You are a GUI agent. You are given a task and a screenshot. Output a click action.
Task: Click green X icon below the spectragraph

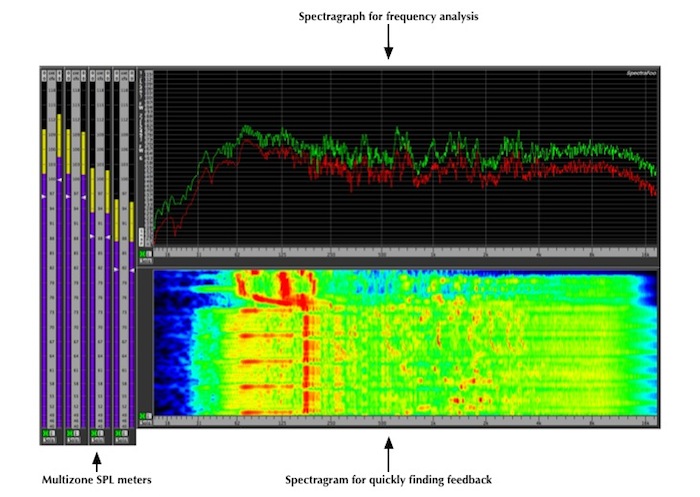[x=142, y=254]
